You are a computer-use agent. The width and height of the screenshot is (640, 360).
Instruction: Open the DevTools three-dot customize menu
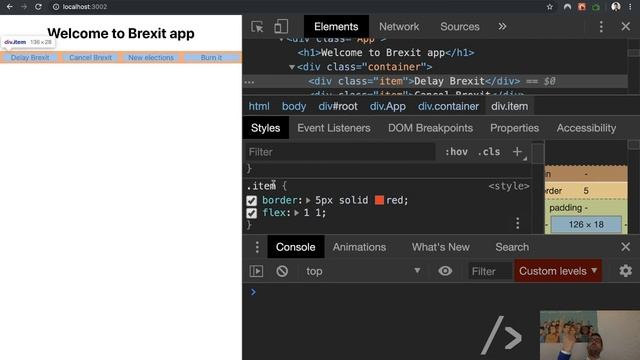click(601, 27)
